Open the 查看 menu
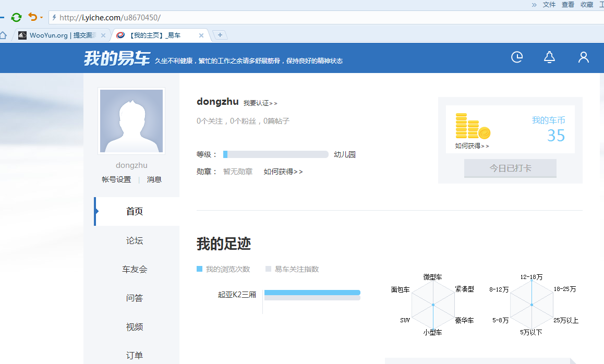The height and width of the screenshot is (364, 604). pos(568,5)
